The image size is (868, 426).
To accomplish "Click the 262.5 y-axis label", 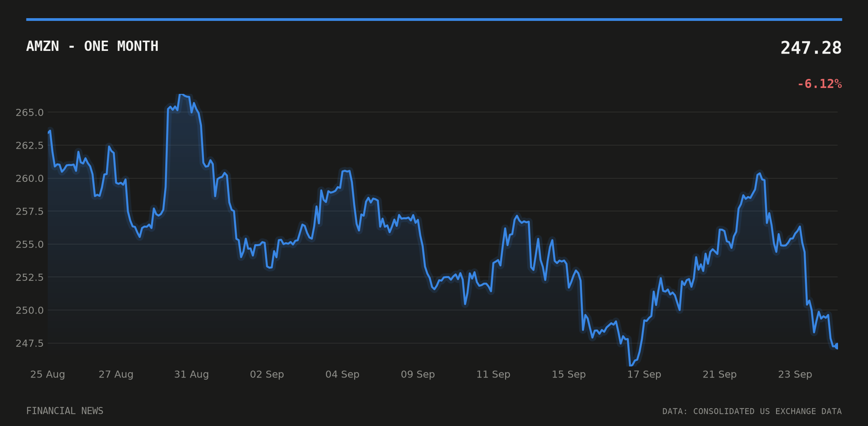I will pos(30,146).
